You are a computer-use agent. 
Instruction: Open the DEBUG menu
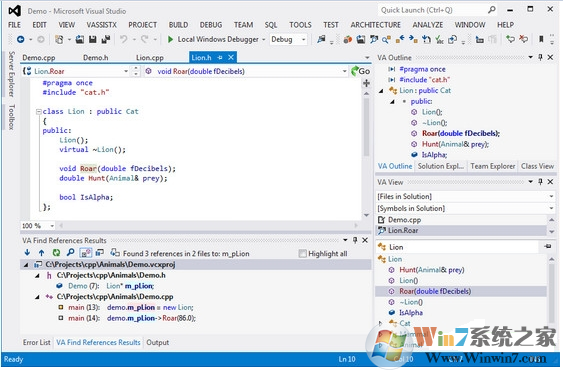click(211, 25)
